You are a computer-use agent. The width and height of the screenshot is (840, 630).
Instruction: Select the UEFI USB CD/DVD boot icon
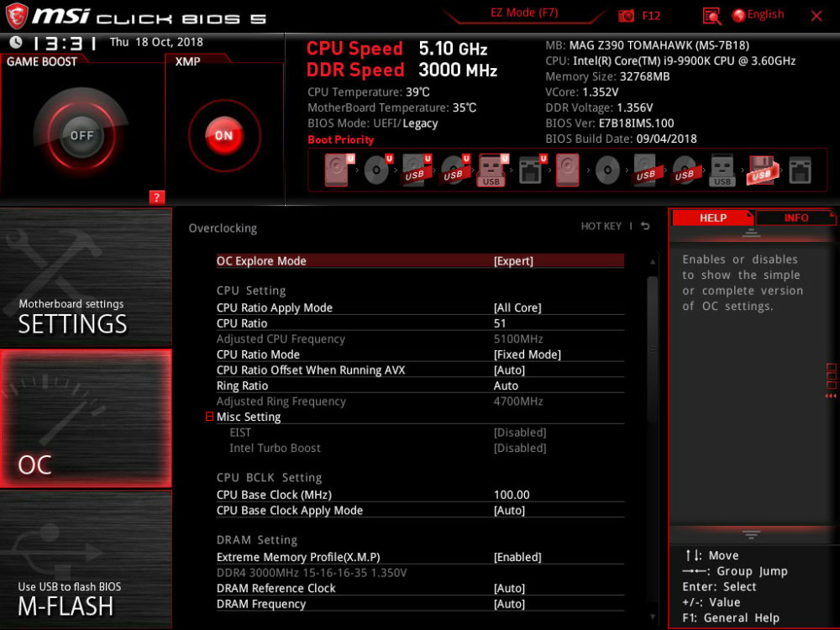(454, 171)
